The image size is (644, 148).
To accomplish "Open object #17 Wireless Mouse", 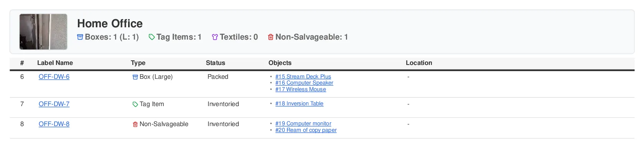I will pyautogui.click(x=301, y=89).
